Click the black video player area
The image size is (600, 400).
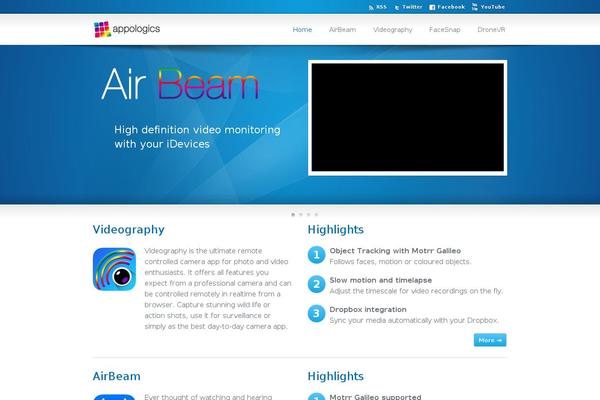point(408,118)
